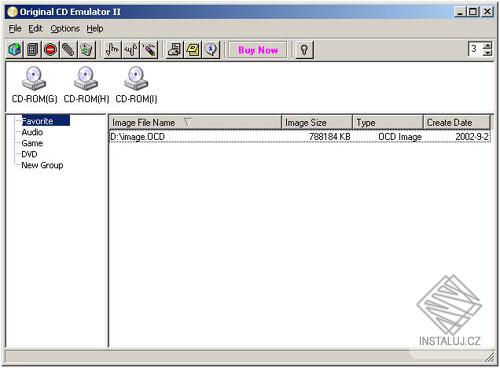Click the gray eraser-shaped toolbar icon

click(69, 50)
